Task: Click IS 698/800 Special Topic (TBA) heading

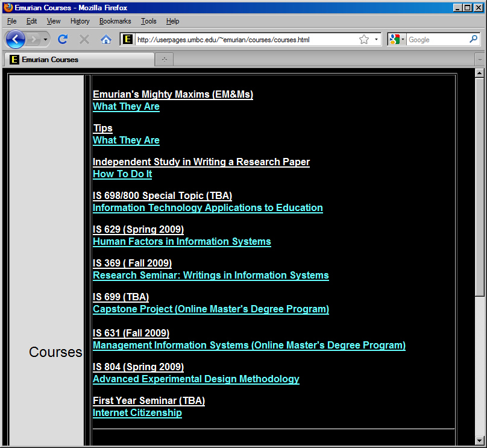Action: point(163,196)
